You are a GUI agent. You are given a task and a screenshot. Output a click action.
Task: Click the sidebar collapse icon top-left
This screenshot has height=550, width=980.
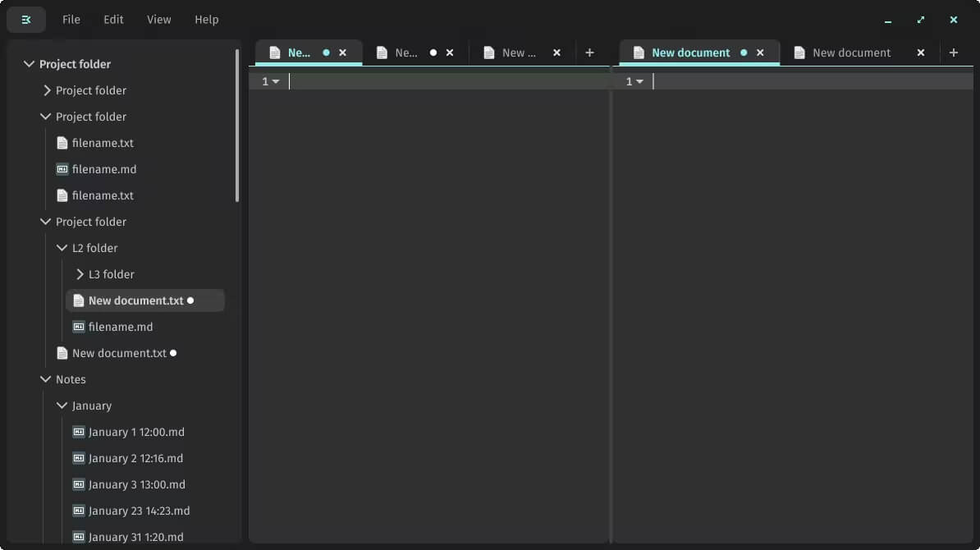click(25, 19)
